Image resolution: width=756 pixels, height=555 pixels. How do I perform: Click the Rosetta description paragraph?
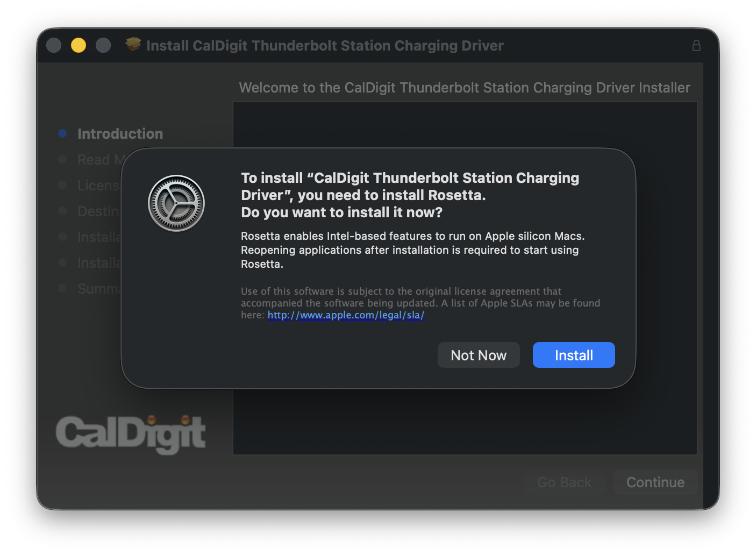(412, 250)
